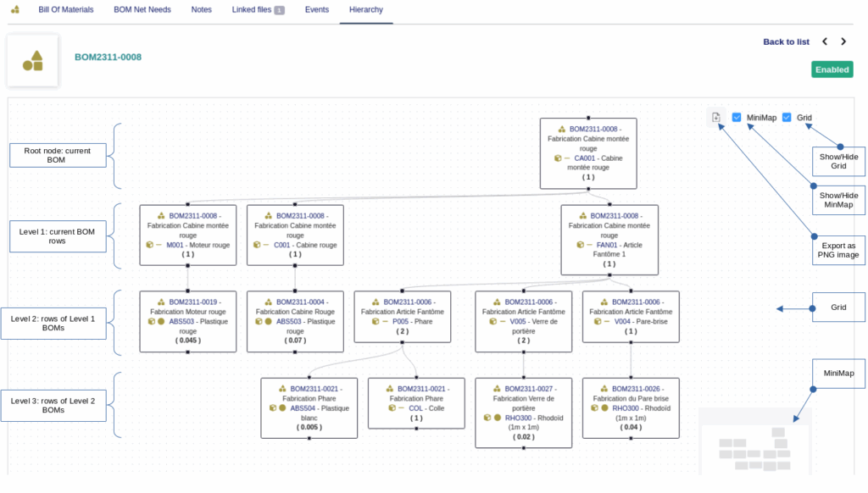
Task: Switch to the Bill Of Materials tab
Action: (64, 9)
